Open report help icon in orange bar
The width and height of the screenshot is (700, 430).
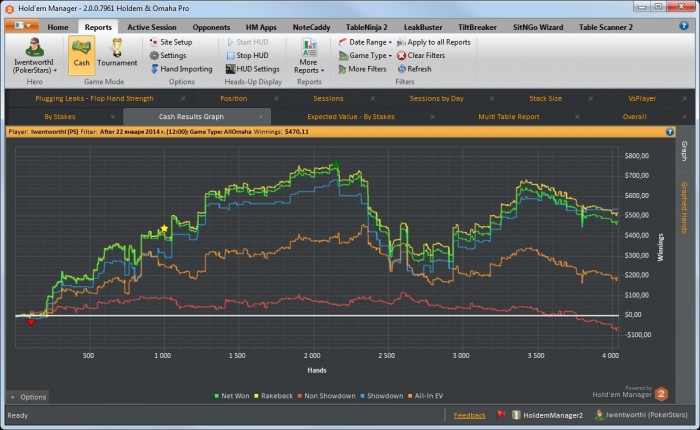tap(670, 132)
